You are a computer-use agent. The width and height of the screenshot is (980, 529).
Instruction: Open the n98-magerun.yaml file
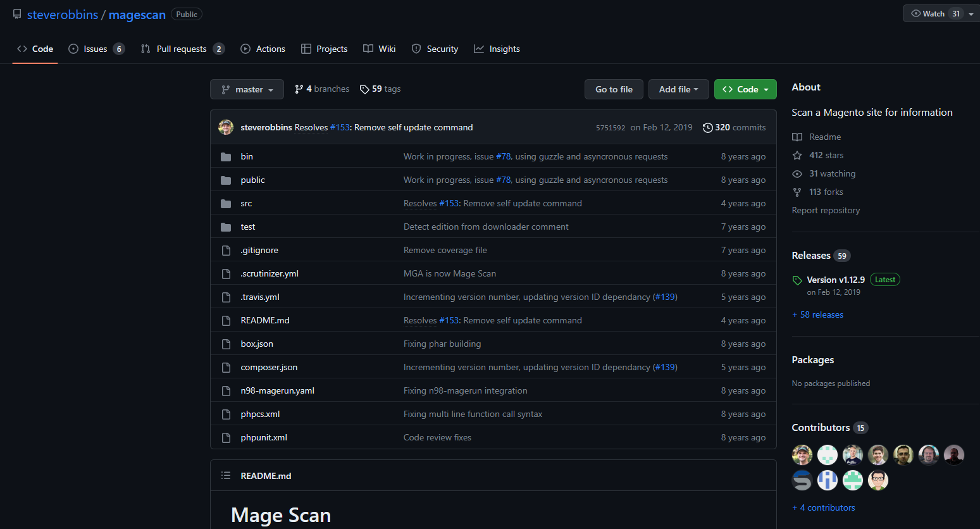click(278, 391)
